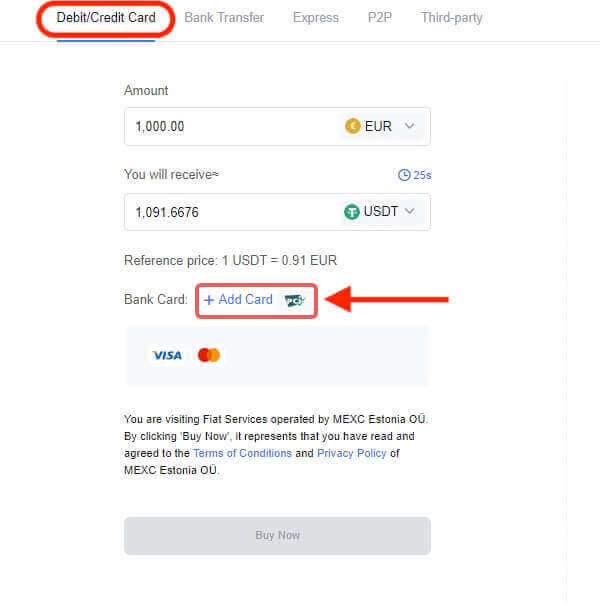Click the Reference price text line
The width and height of the screenshot is (600, 603).
(230, 260)
